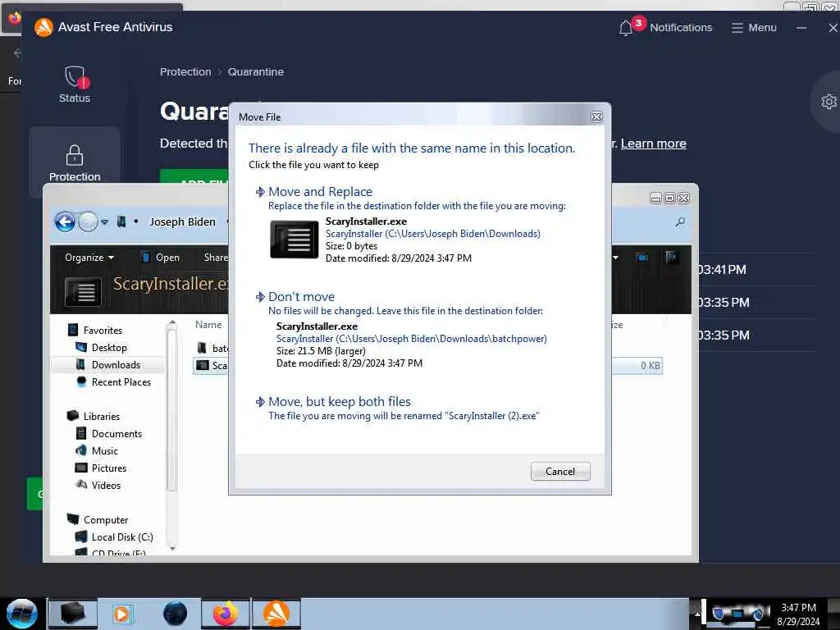Click Open in Explorer toolbar
The image size is (840, 630).
click(161, 258)
